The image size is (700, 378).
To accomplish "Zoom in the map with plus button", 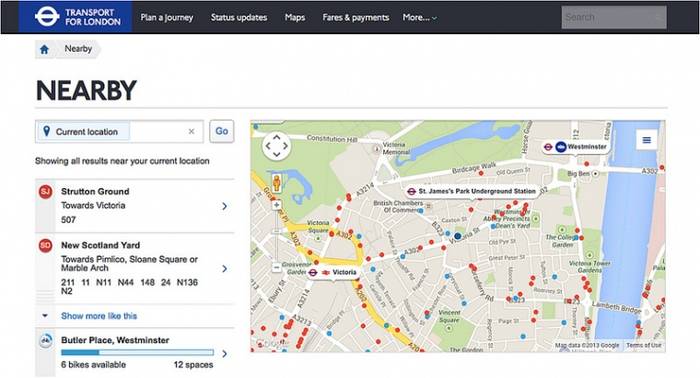I will coord(276,205).
